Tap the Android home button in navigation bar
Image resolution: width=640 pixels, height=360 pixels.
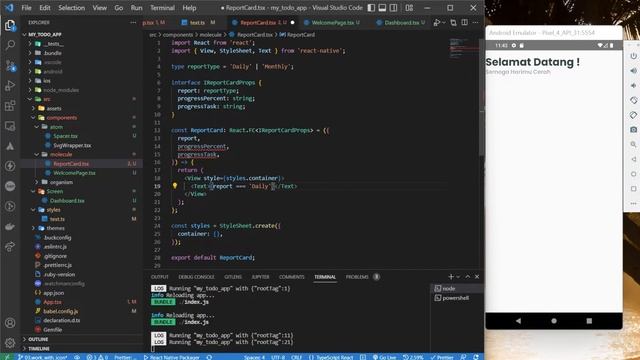554,321
